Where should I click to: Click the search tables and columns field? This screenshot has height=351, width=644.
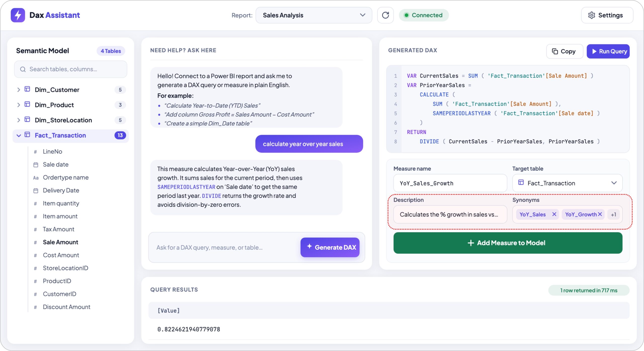(71, 69)
